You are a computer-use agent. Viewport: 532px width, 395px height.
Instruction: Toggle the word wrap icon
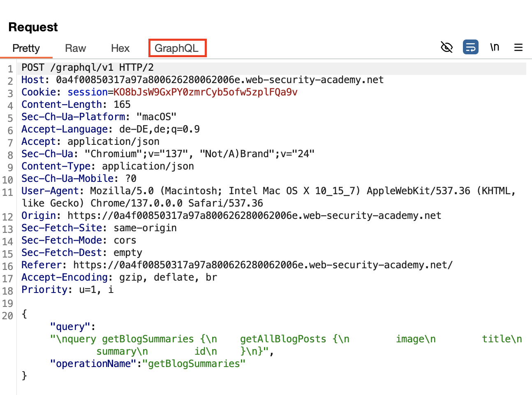[x=470, y=47]
